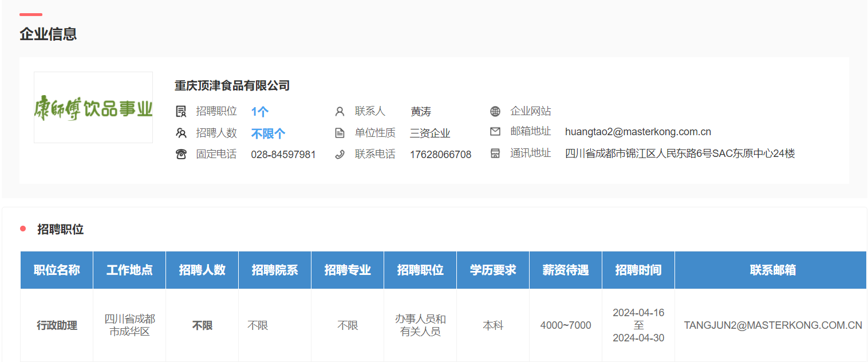Click the email address envelope icon
The width and height of the screenshot is (868, 362).
coord(495,132)
